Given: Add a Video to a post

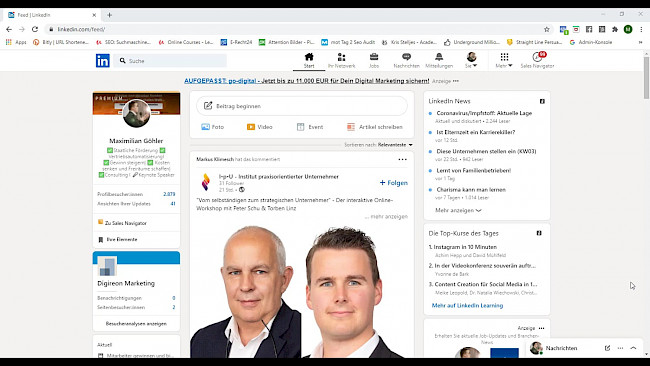Looking at the screenshot, I should 260,127.
